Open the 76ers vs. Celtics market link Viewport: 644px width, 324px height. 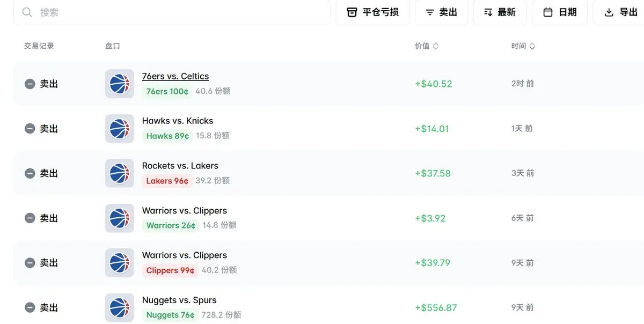[175, 76]
